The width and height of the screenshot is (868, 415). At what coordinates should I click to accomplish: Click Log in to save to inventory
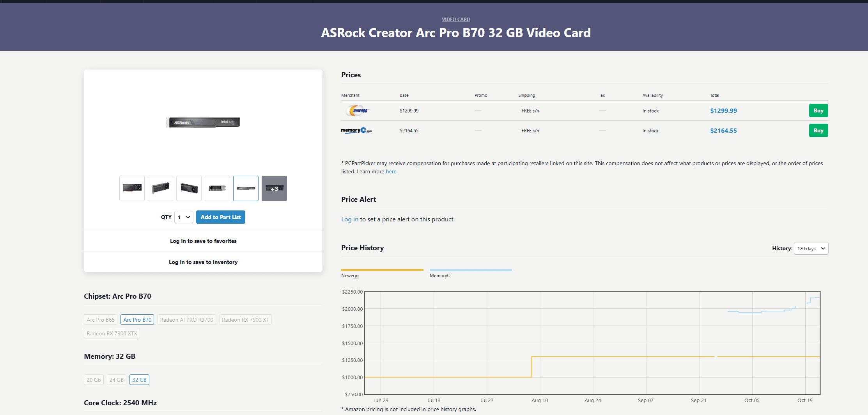(203, 262)
